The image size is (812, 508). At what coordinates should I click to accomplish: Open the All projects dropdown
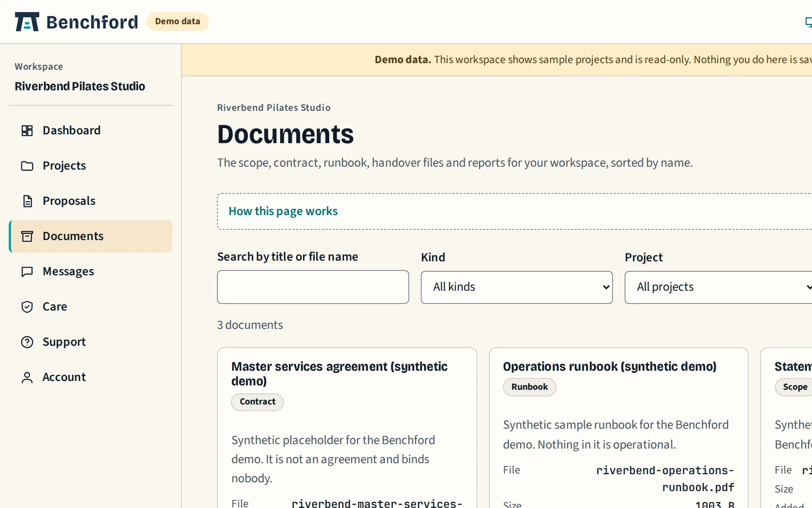tap(719, 287)
